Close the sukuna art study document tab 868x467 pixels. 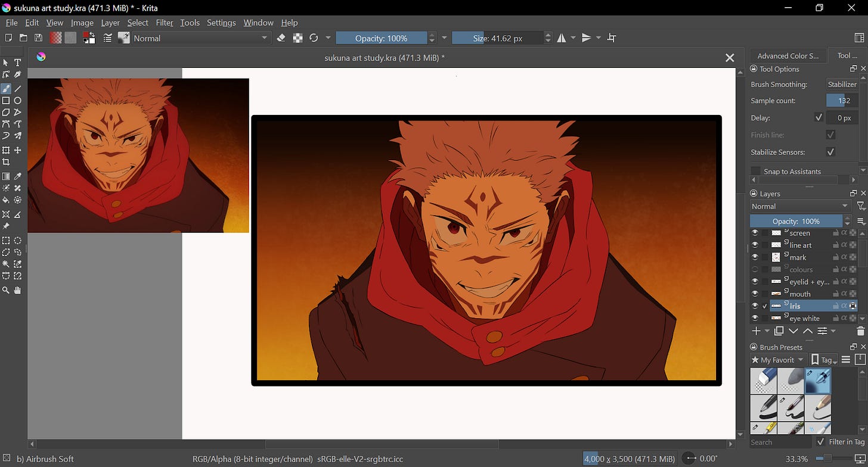coord(730,58)
